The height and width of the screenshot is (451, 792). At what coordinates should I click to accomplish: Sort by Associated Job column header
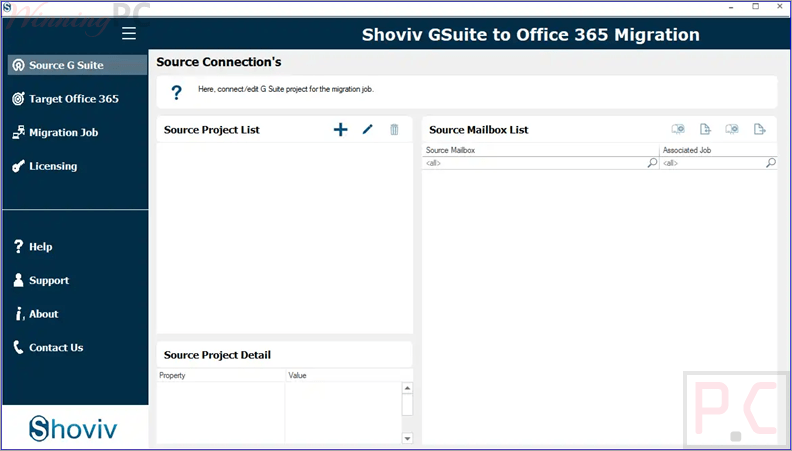tap(718, 150)
